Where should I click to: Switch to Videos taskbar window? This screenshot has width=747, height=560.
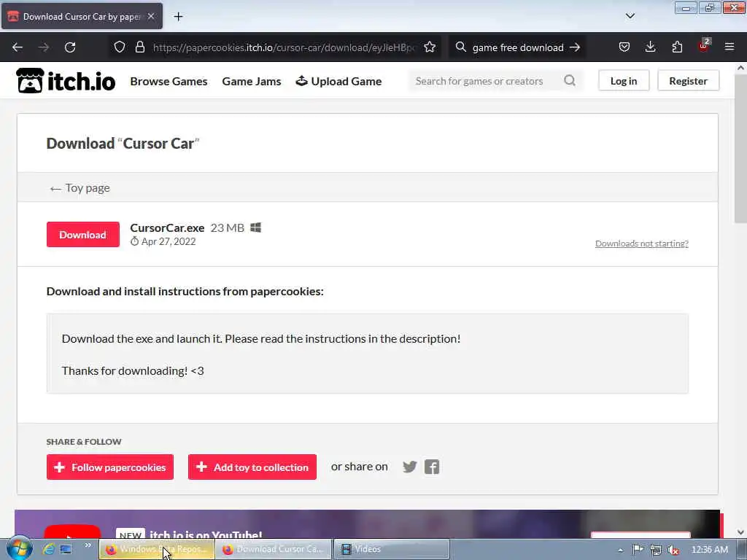pyautogui.click(x=391, y=549)
